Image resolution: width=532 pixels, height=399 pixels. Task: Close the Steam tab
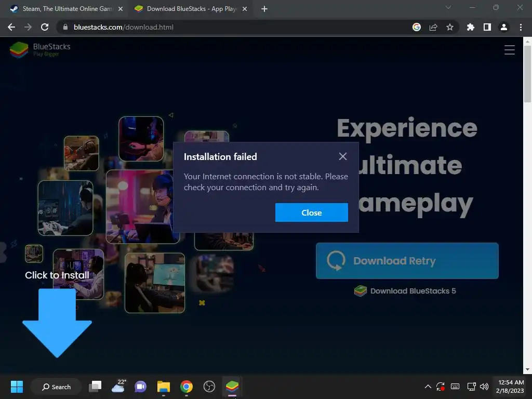point(121,9)
